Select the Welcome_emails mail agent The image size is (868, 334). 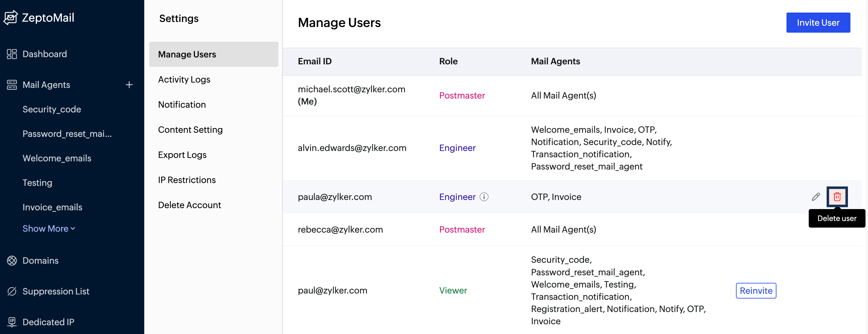pyautogui.click(x=57, y=158)
